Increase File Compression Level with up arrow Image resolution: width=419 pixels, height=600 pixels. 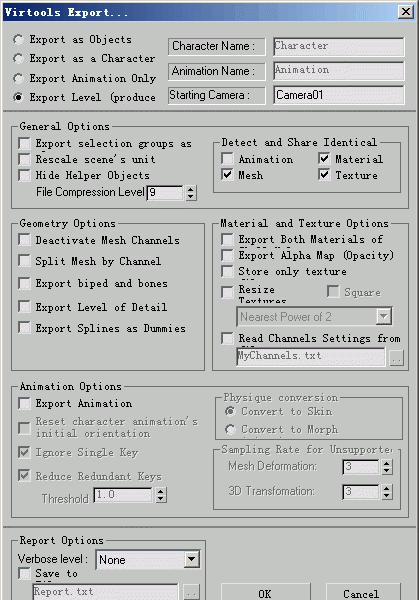click(191, 189)
